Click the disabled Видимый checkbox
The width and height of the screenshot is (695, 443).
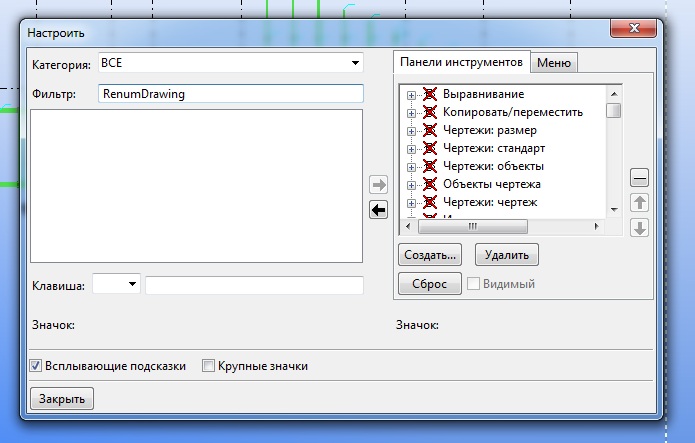[x=473, y=283]
